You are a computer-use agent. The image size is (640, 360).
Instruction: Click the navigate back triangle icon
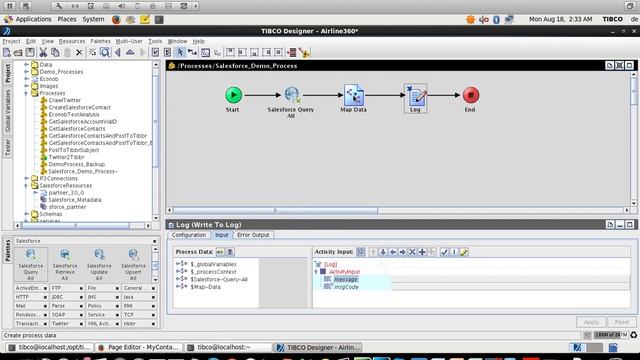[x=118, y=52]
